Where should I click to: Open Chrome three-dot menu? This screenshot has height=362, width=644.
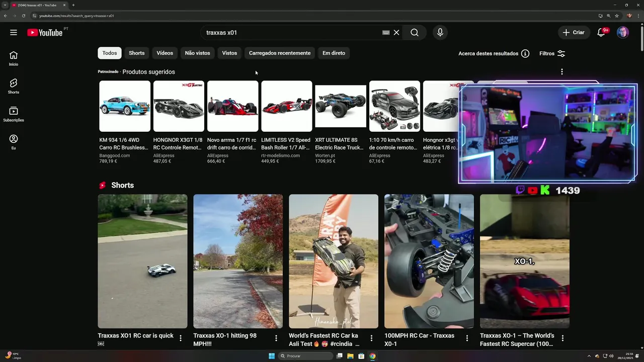(639, 16)
